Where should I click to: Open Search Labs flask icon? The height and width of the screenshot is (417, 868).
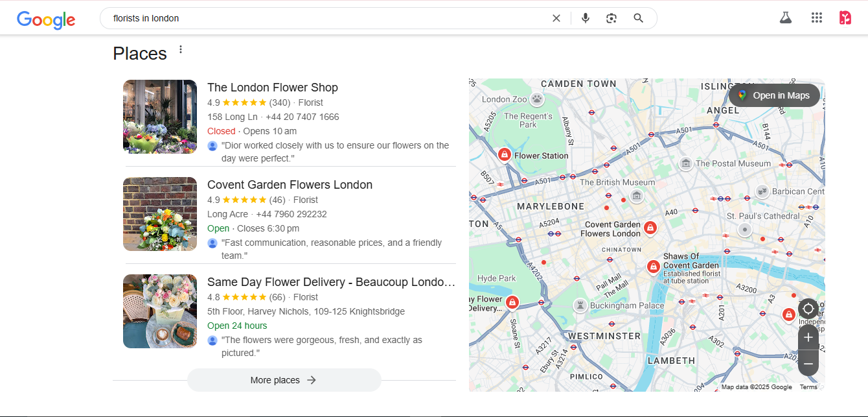(x=786, y=18)
